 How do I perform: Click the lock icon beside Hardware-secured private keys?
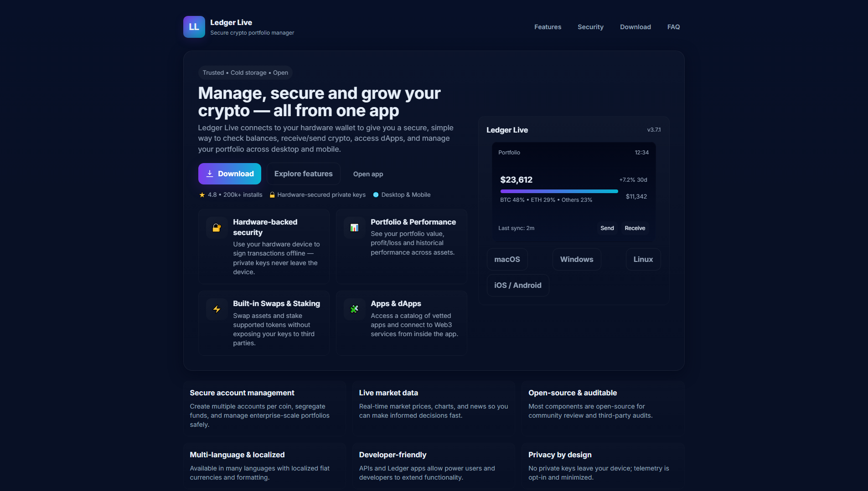272,195
